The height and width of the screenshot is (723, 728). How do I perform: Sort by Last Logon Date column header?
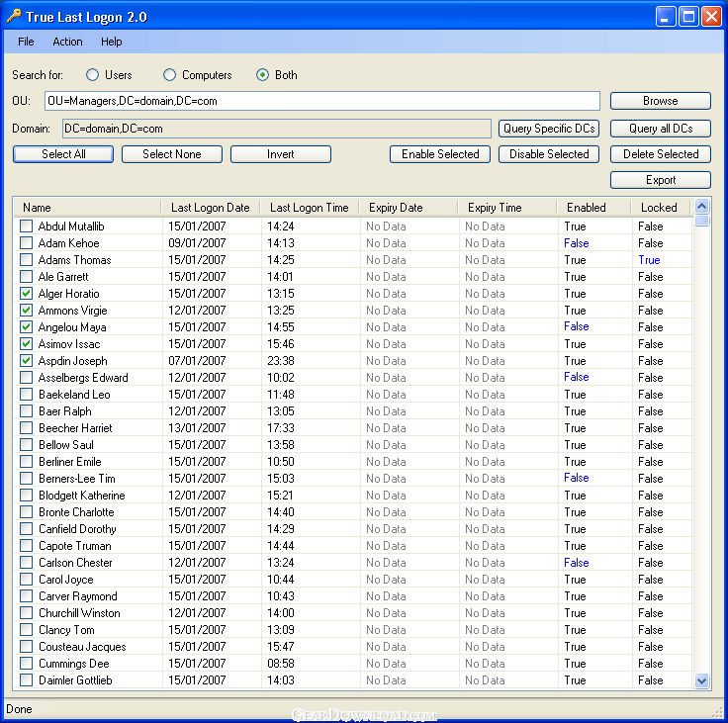[x=211, y=208]
